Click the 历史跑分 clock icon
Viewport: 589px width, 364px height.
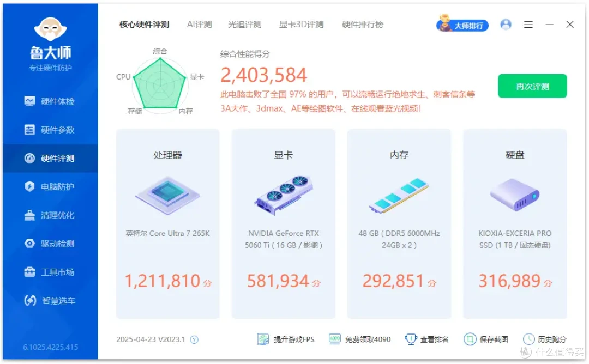[529, 339]
